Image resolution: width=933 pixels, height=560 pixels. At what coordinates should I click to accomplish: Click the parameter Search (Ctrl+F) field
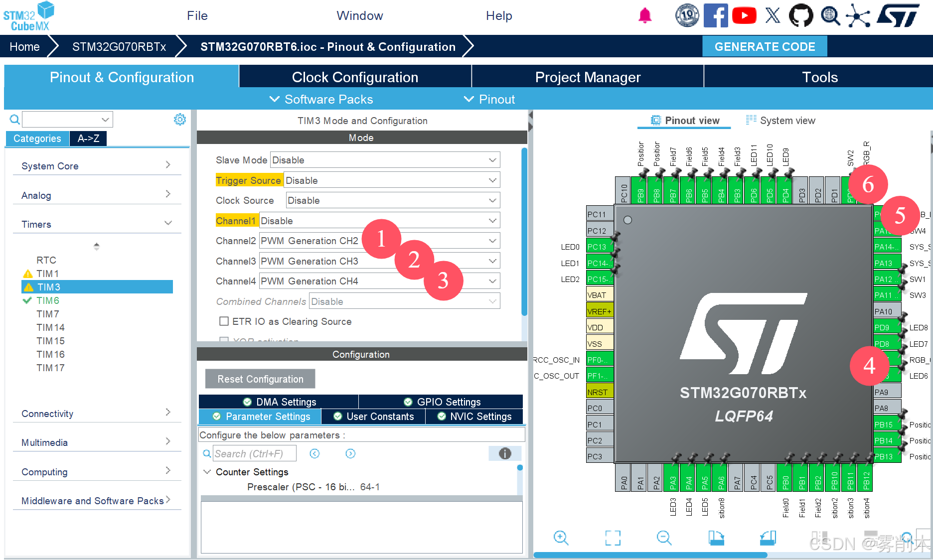255,453
